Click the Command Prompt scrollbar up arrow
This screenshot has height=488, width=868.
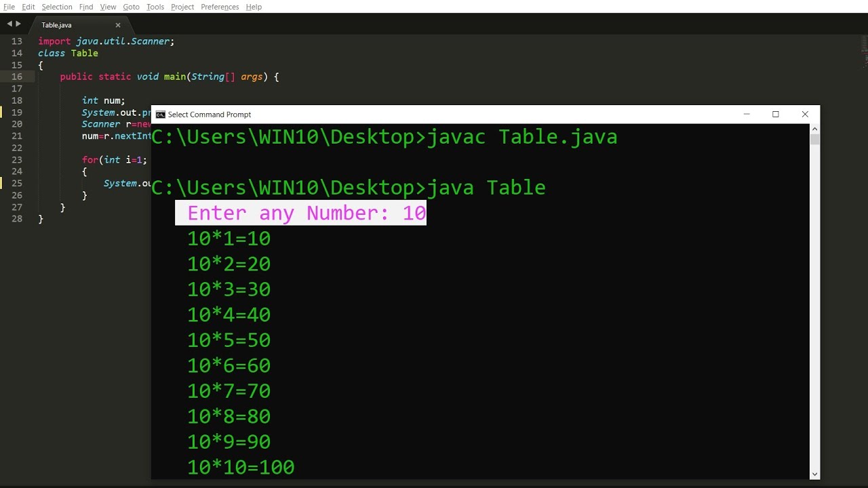pyautogui.click(x=815, y=129)
